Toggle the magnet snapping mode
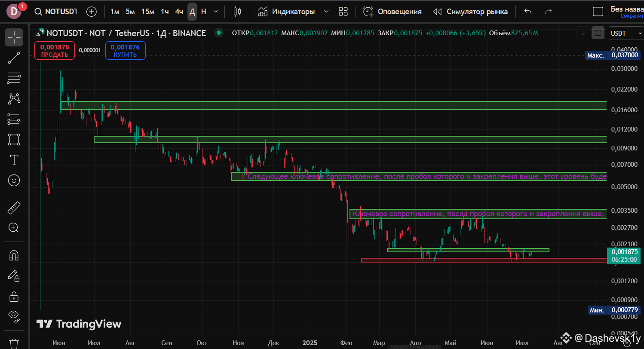The width and height of the screenshot is (644, 349). [14, 256]
